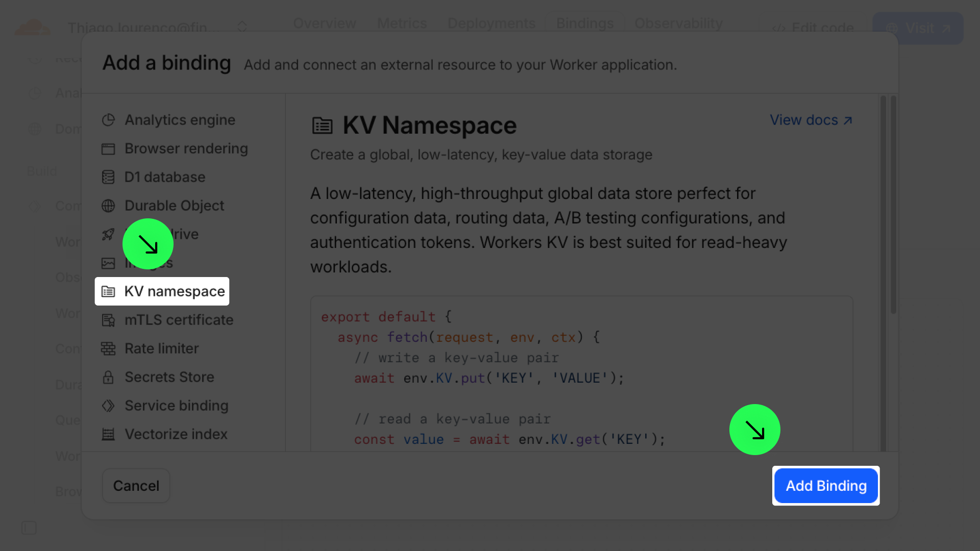Image resolution: width=980 pixels, height=551 pixels.
Task: Click the Visit button
Action: coord(918,28)
